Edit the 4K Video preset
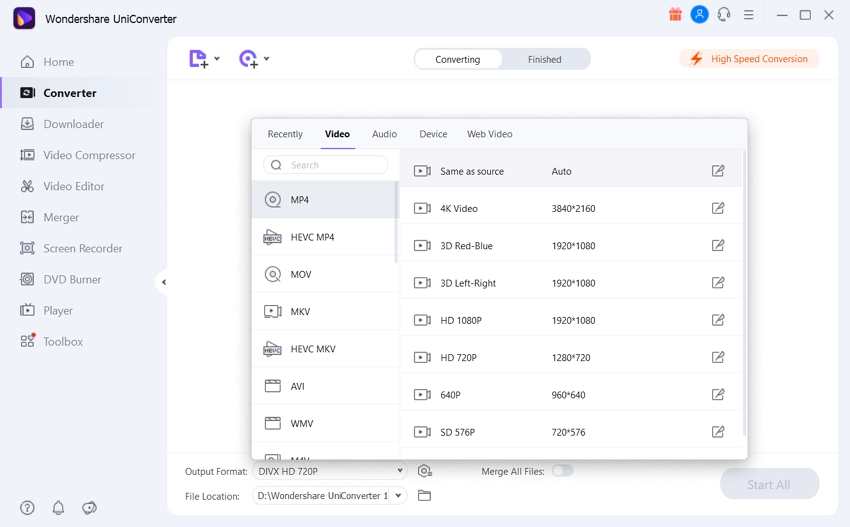This screenshot has width=850, height=527. pos(718,208)
